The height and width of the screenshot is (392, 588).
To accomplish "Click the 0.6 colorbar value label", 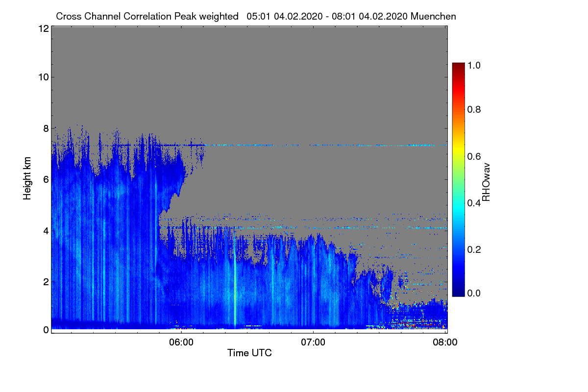I will (x=474, y=156).
